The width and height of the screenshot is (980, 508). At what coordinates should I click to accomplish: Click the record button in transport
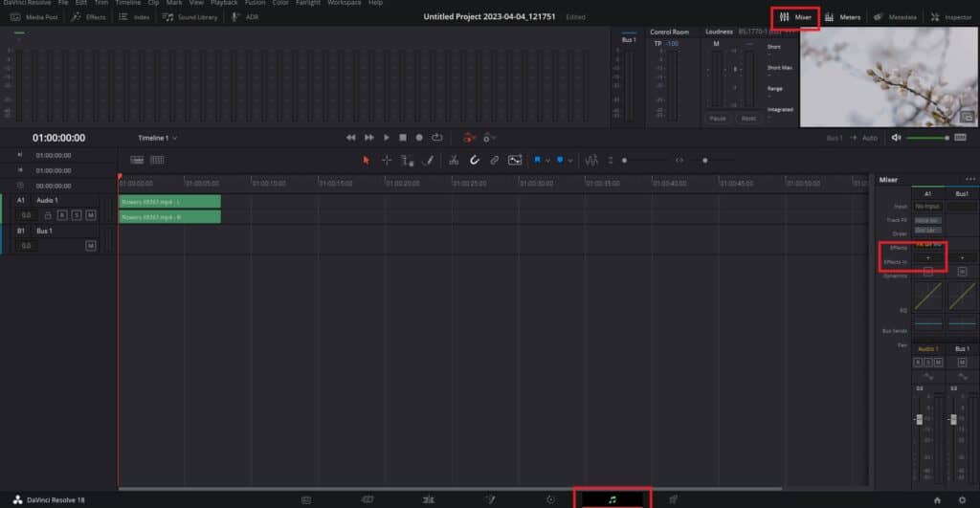419,138
